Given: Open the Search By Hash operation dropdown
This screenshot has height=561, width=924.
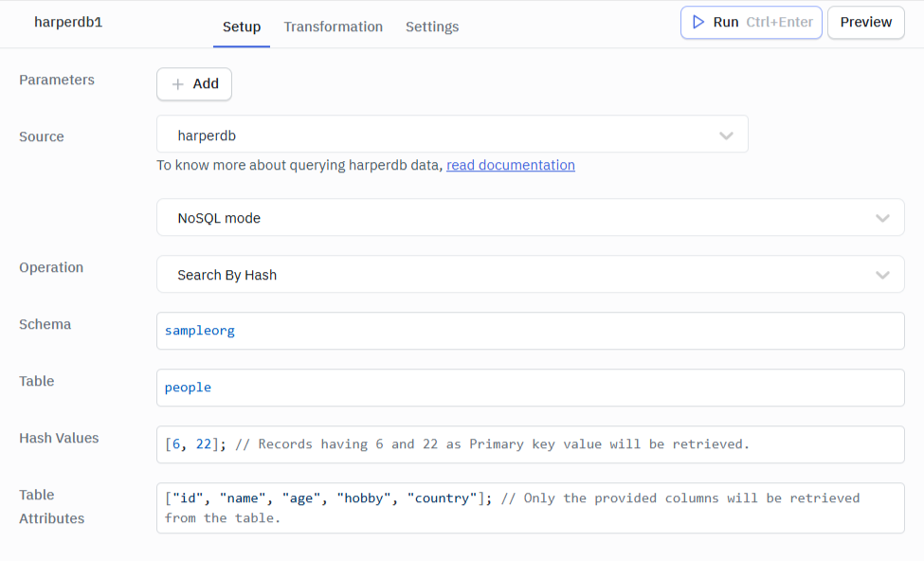Looking at the screenshot, I should (530, 275).
